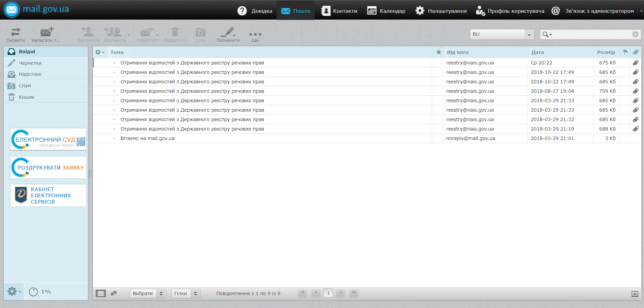The width and height of the screenshot is (644, 308).
Task: Click in the mail search field
Action: coord(591,34)
